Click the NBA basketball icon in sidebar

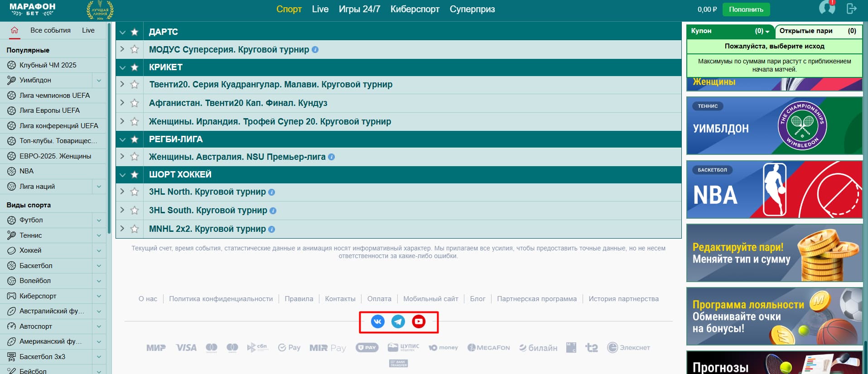coord(11,171)
